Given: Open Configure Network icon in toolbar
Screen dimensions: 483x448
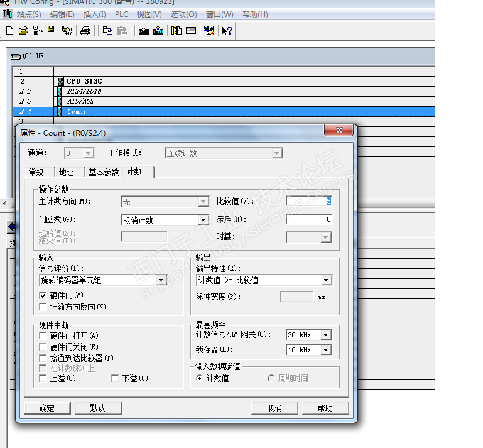Looking at the screenshot, I should (209, 31).
